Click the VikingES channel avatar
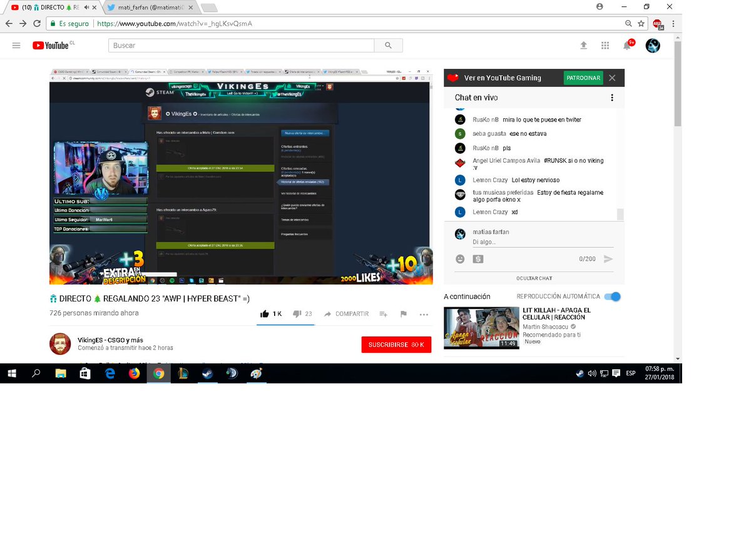 click(x=60, y=344)
